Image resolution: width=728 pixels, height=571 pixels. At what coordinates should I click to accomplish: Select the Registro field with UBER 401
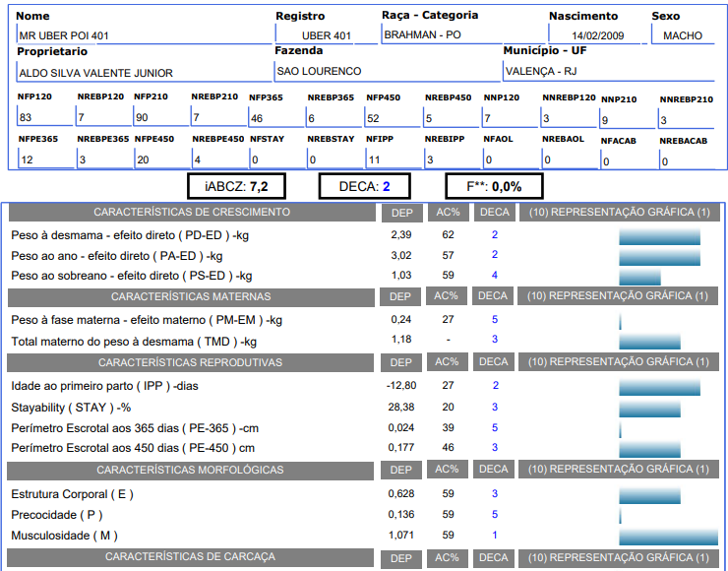pos(326,35)
